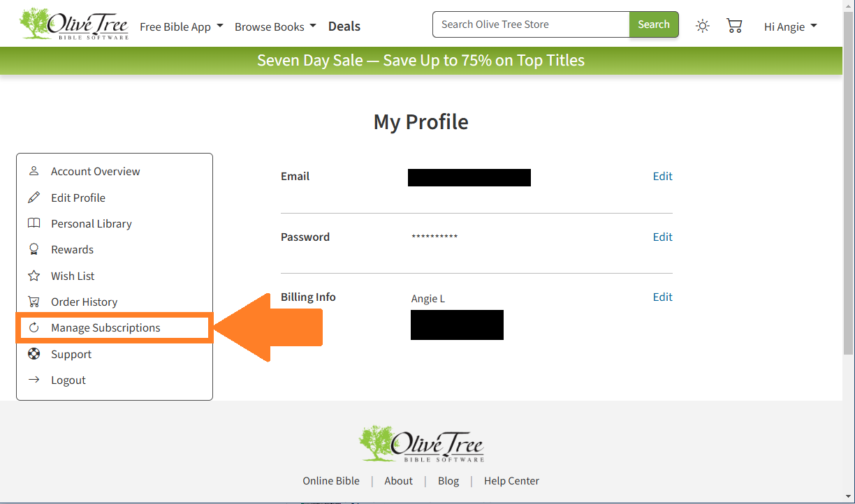Open the Deals menu item
Image resolution: width=855 pixels, height=504 pixels.
coord(344,27)
